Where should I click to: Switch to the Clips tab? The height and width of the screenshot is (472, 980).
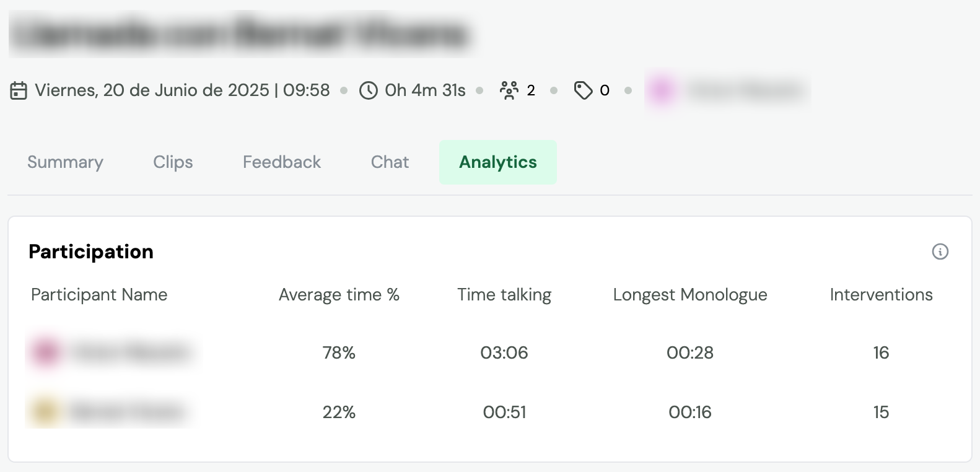click(x=173, y=162)
